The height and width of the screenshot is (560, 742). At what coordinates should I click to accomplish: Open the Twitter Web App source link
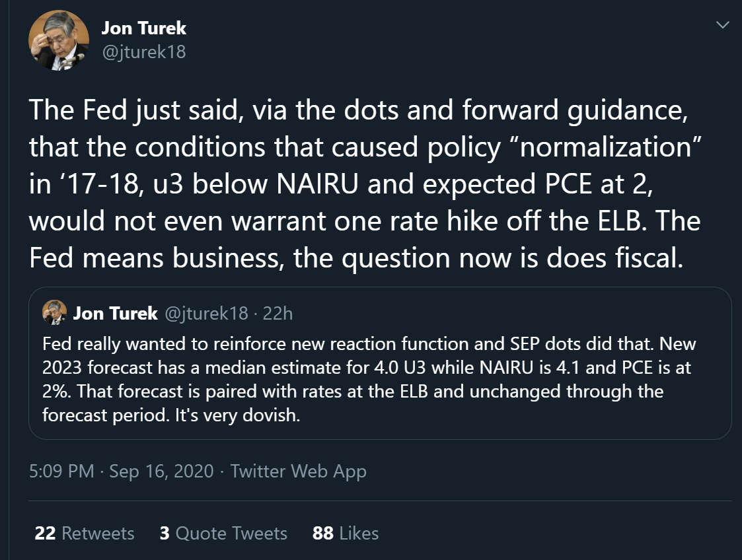(299, 471)
